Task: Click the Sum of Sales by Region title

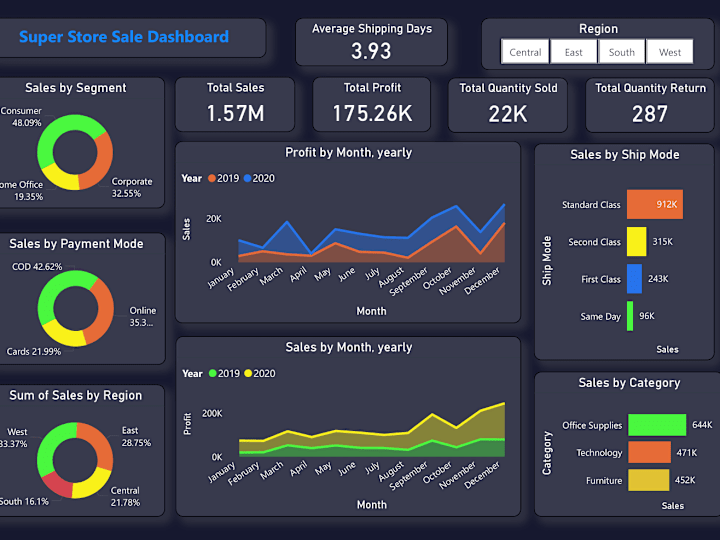Action: point(76,395)
